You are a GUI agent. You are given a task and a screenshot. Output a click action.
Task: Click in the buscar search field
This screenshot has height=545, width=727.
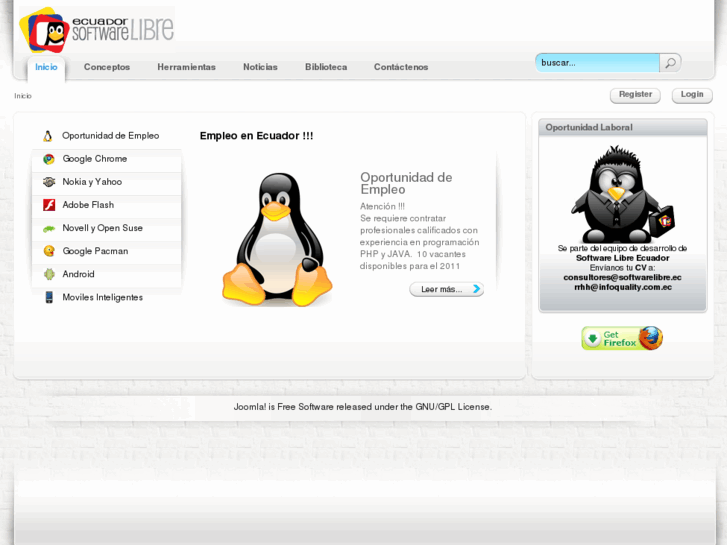[x=598, y=63]
